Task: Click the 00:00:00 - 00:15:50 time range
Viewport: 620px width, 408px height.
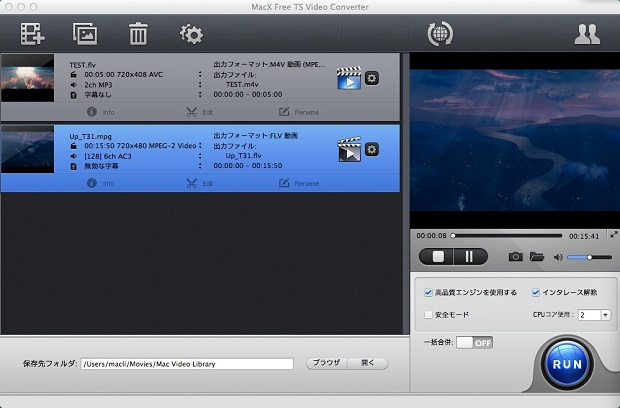Action: [x=248, y=166]
